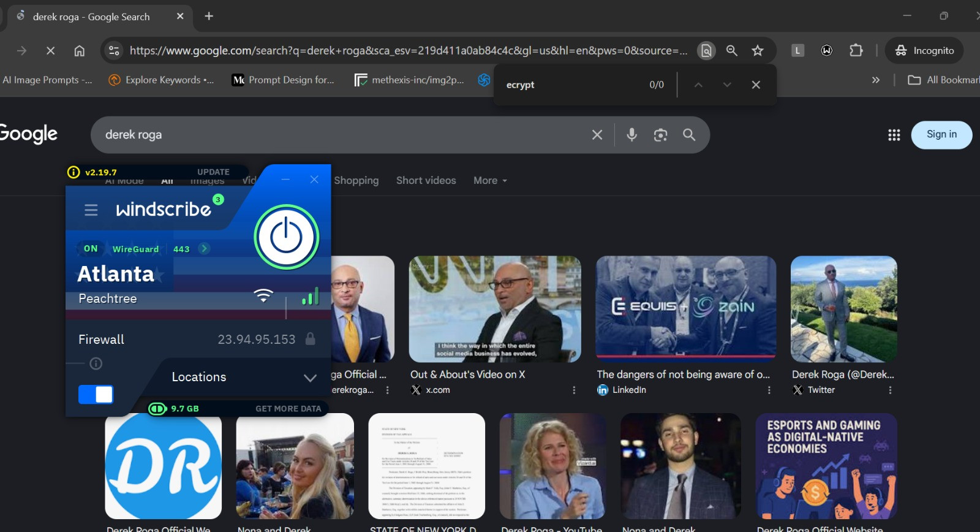Open options menu for Twitter result
980x532 pixels.
pos(890,390)
